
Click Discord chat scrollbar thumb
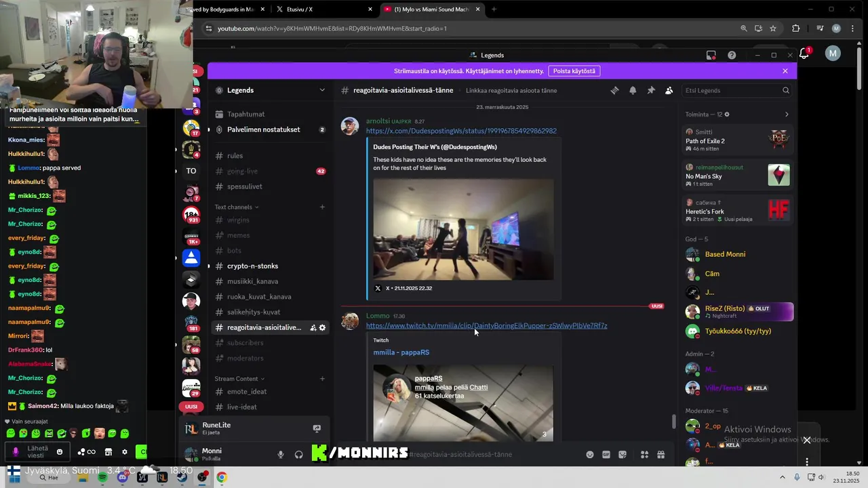click(673, 422)
